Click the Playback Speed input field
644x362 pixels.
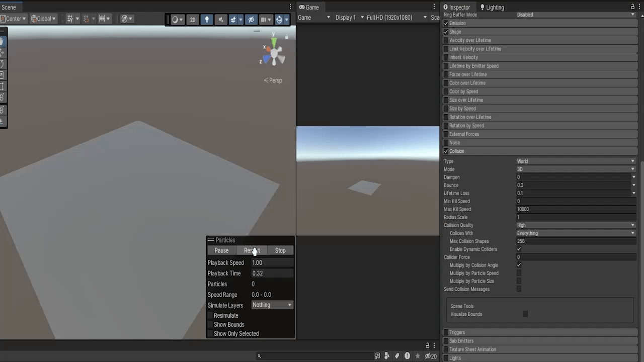tap(272, 262)
